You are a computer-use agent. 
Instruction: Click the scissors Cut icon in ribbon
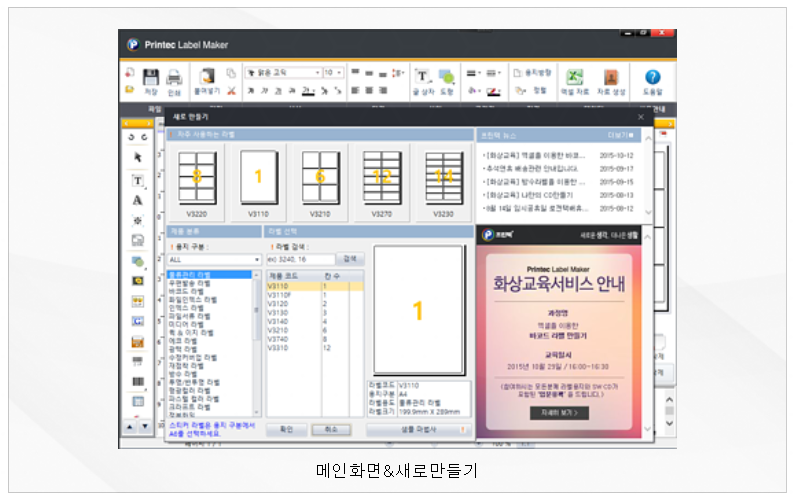[x=231, y=91]
